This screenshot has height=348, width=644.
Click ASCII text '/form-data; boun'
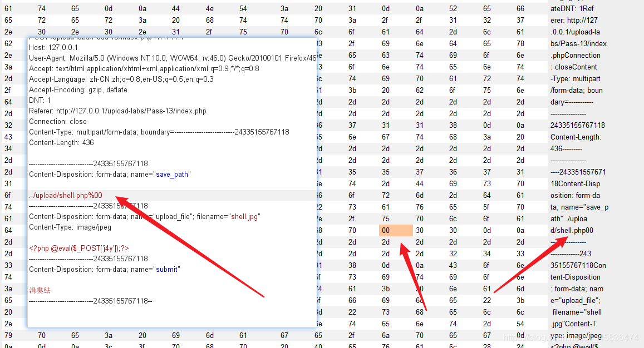point(577,90)
